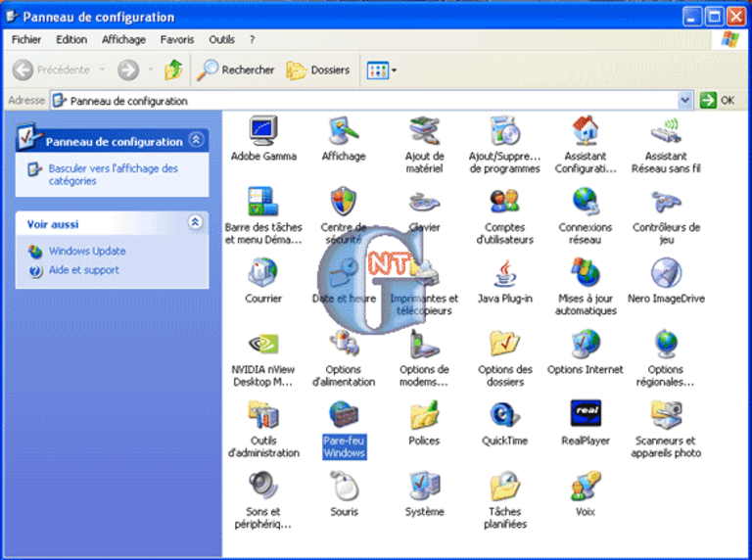752x560 pixels.
Task: Minimize the Panneau de configuration window
Action: point(690,18)
